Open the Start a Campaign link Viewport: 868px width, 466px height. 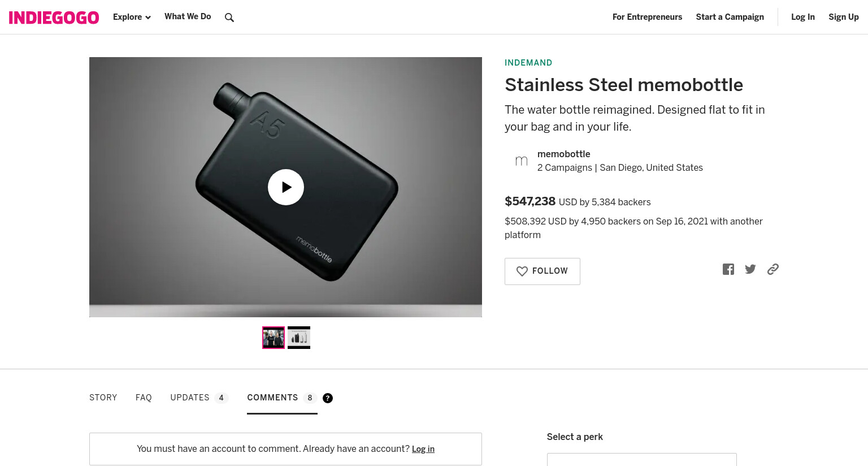730,17
